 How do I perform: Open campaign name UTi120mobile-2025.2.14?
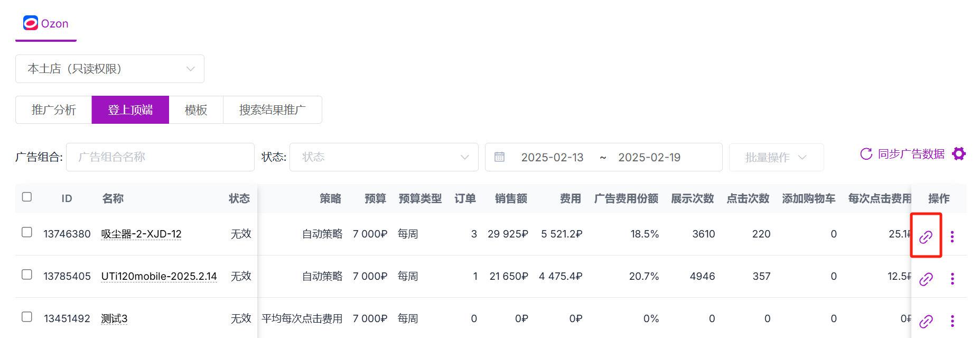coord(159,276)
